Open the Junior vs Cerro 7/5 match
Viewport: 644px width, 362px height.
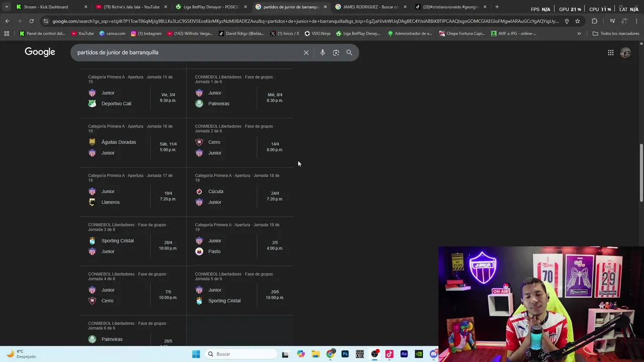tap(133, 291)
